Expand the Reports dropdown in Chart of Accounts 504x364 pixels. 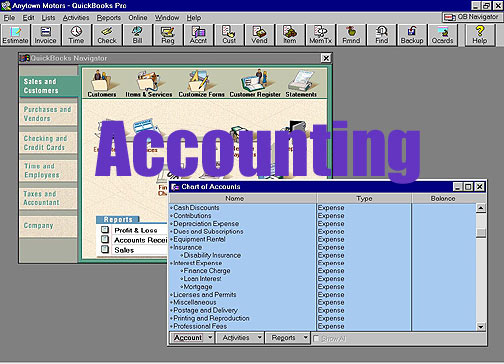click(x=288, y=338)
